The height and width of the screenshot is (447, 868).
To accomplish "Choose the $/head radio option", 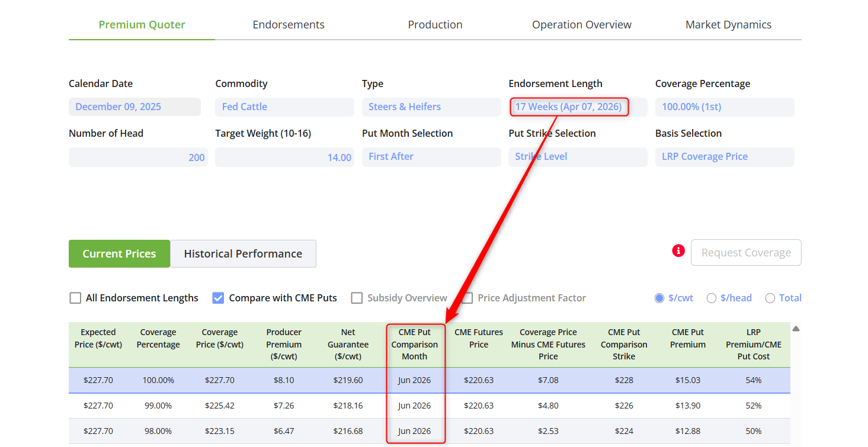I will click(712, 298).
